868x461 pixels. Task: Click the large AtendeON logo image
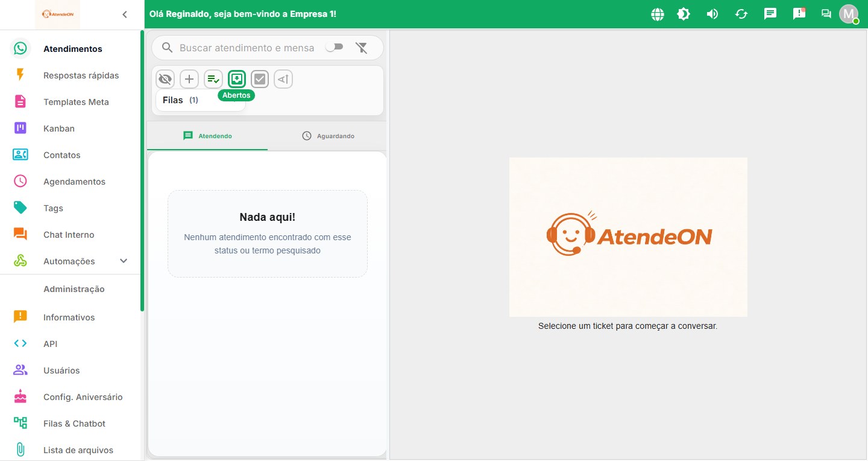628,237
